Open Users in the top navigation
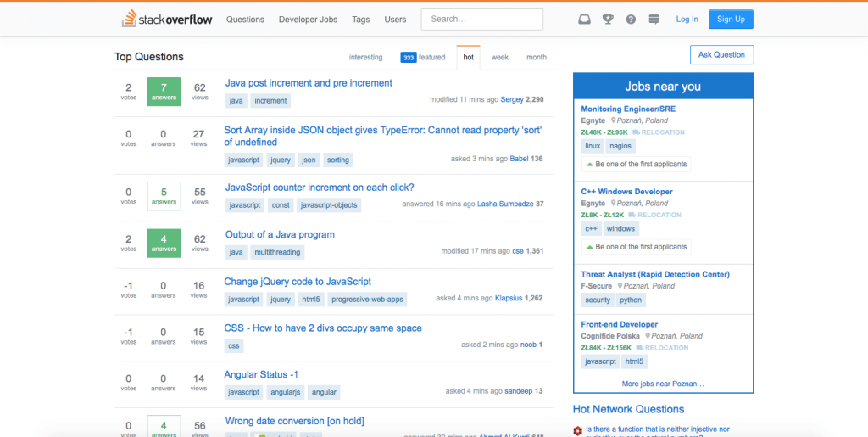 tap(395, 20)
